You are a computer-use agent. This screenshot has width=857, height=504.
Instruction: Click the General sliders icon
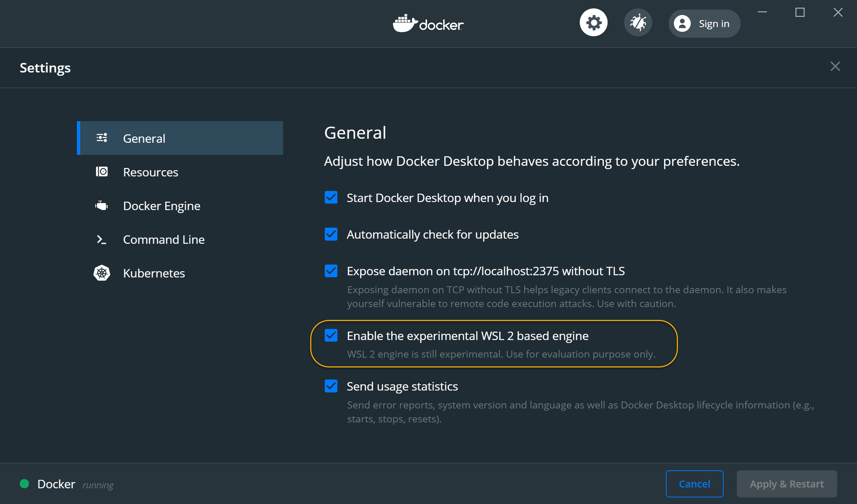[102, 138]
